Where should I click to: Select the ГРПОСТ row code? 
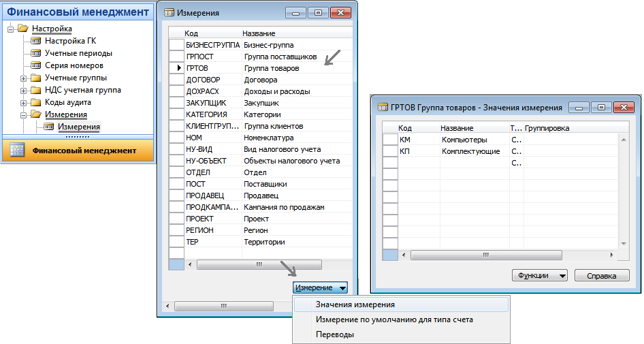click(213, 57)
